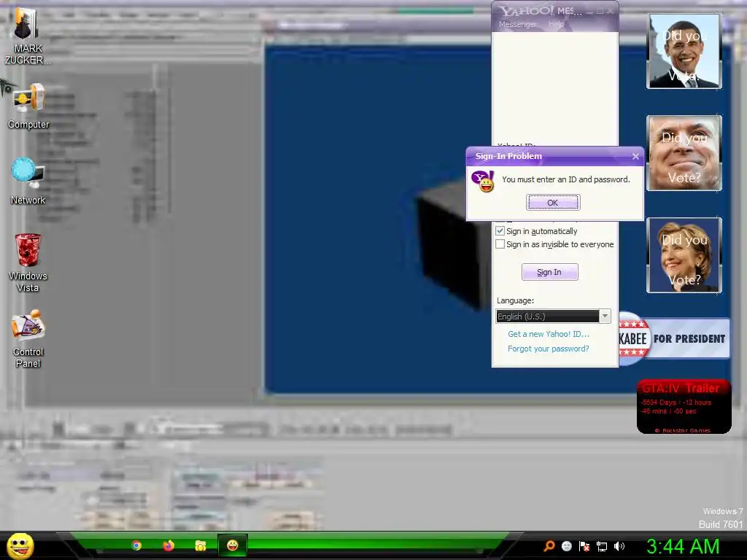This screenshot has width=747, height=560.
Task: Close the Yahoo Messenger window
Action: point(611,11)
